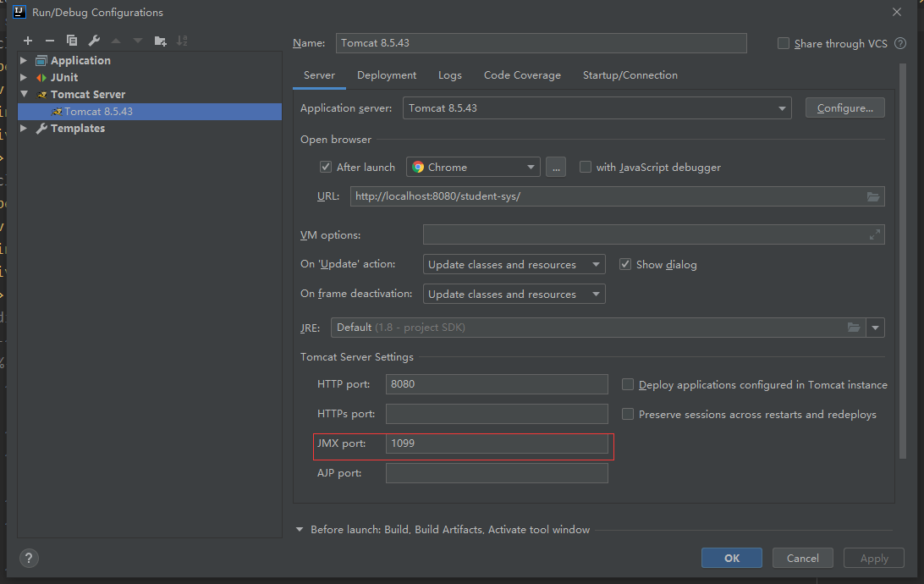
Task: Click the HTTP port field
Action: [497, 384]
